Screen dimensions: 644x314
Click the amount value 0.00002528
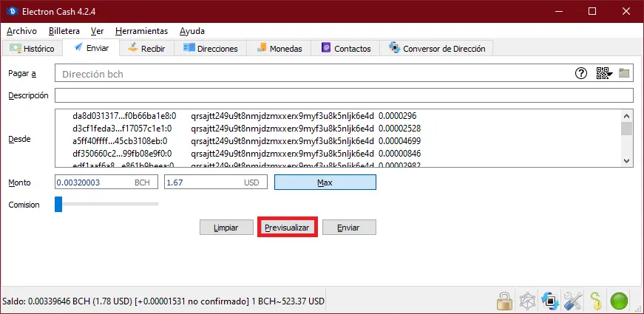pyautogui.click(x=399, y=129)
